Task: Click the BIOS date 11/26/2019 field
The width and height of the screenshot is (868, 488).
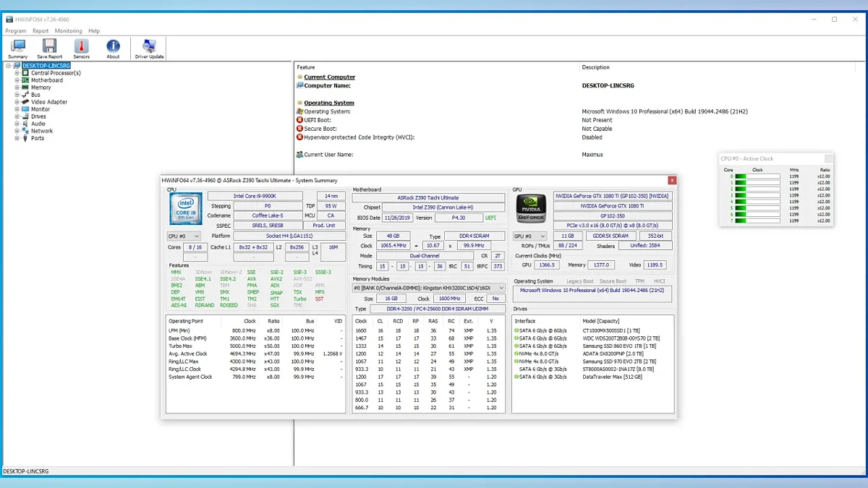Action: point(396,217)
